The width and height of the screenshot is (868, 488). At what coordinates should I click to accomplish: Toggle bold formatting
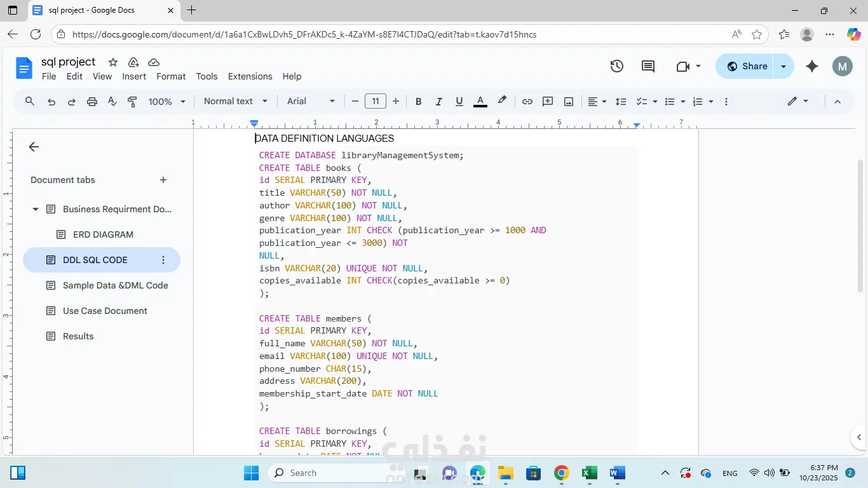click(418, 102)
